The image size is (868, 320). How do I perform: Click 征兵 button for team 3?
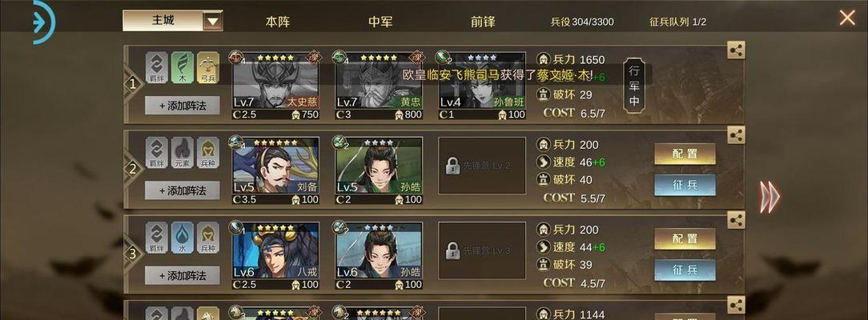coord(685,270)
